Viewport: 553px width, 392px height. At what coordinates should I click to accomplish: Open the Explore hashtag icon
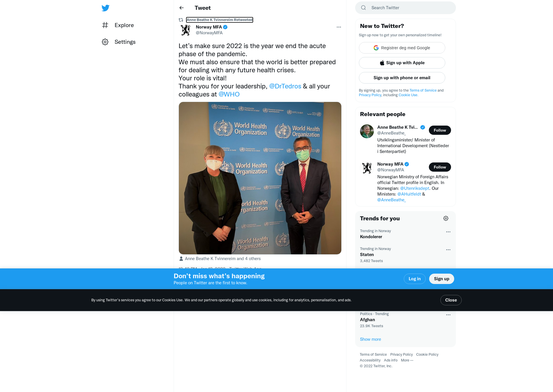click(x=105, y=25)
